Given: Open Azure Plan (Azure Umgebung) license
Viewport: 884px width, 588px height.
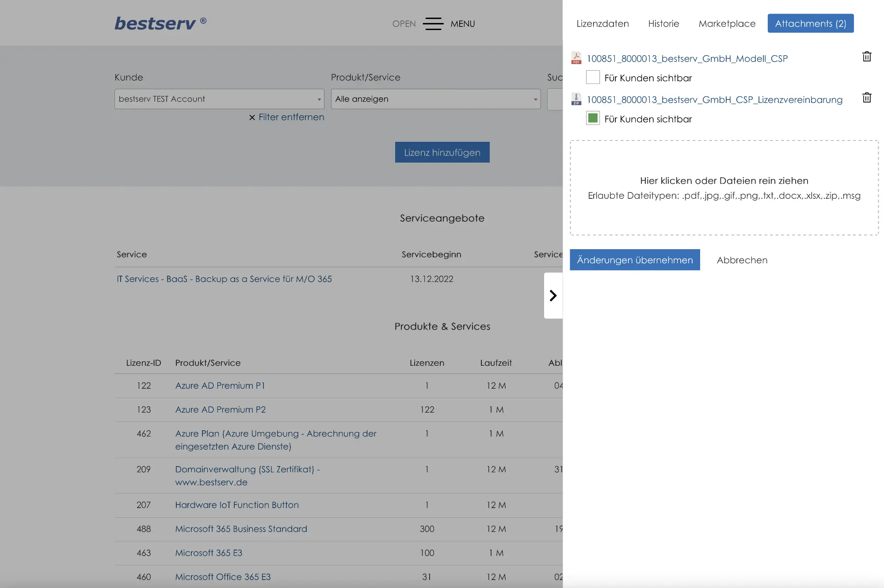Looking at the screenshot, I should tap(275, 440).
